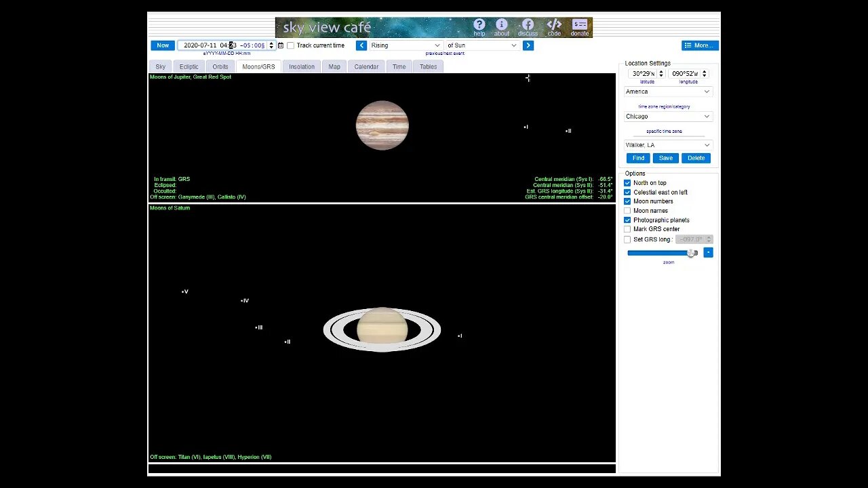Click the Delete location button
This screenshot has height=488, width=868.
point(696,158)
